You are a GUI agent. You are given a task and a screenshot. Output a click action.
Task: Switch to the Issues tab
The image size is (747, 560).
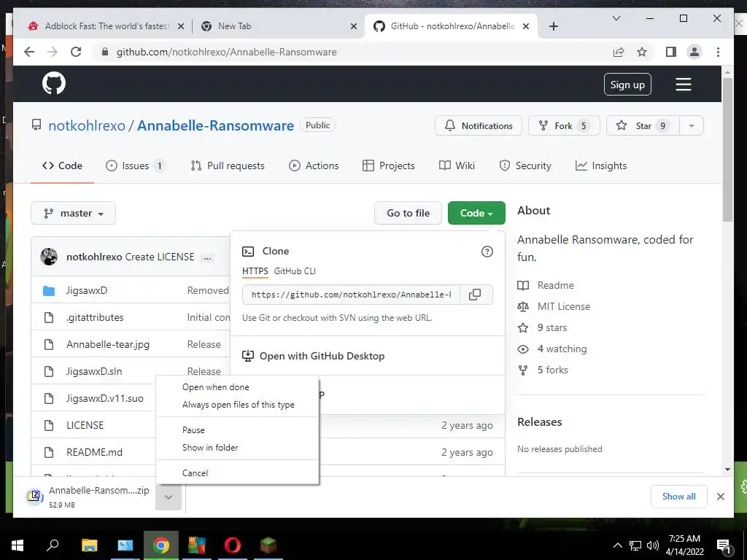coord(135,166)
